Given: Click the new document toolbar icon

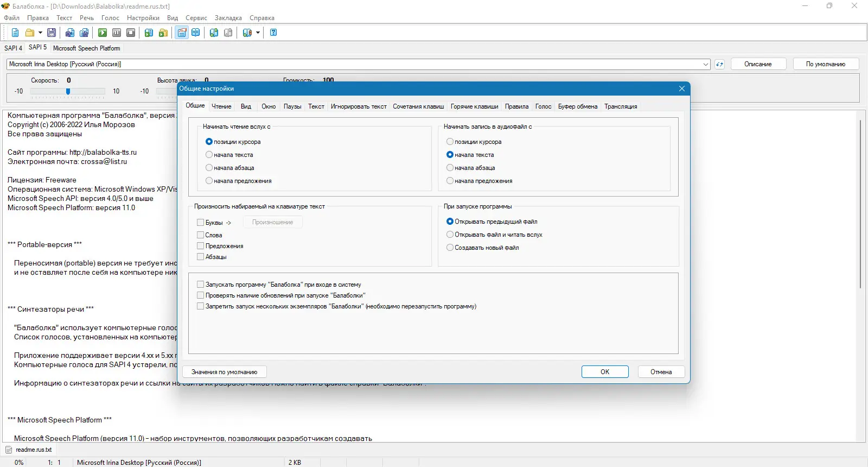Looking at the screenshot, I should tap(15, 33).
